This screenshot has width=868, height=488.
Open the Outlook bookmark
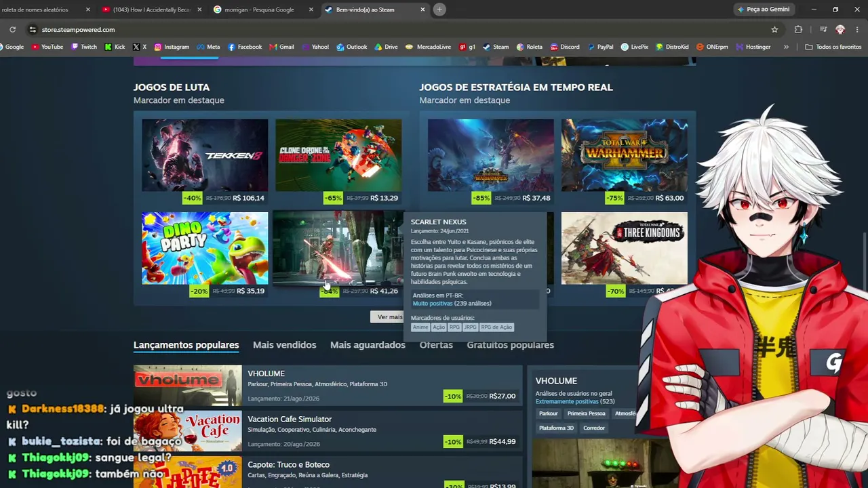click(351, 47)
